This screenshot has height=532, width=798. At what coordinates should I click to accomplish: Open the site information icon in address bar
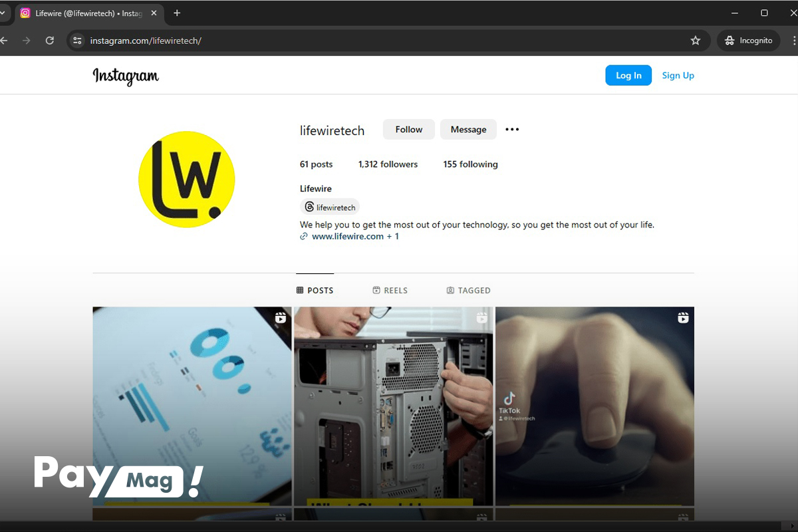pos(78,41)
